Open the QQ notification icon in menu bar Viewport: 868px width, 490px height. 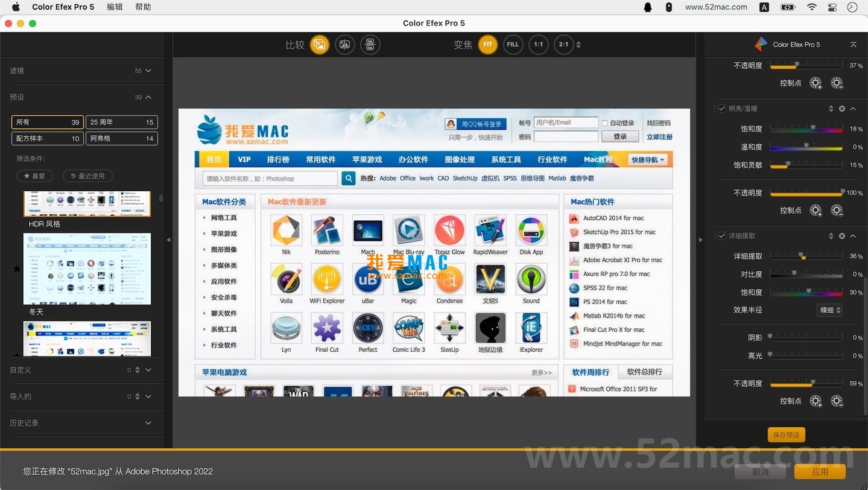click(648, 7)
